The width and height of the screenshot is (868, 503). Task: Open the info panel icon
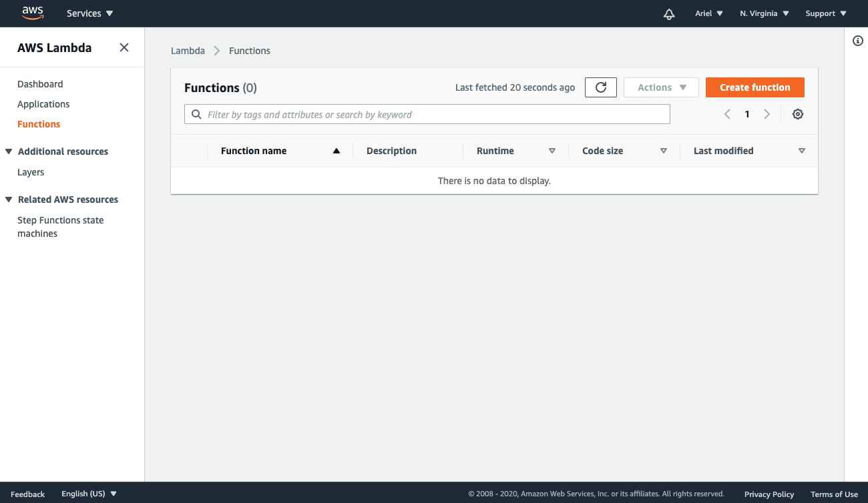(858, 41)
